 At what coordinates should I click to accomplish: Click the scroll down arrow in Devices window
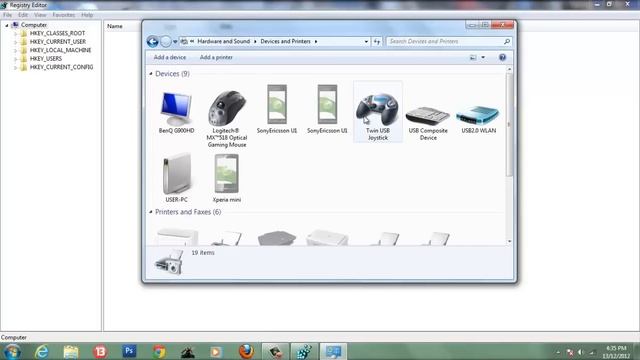coord(509,242)
